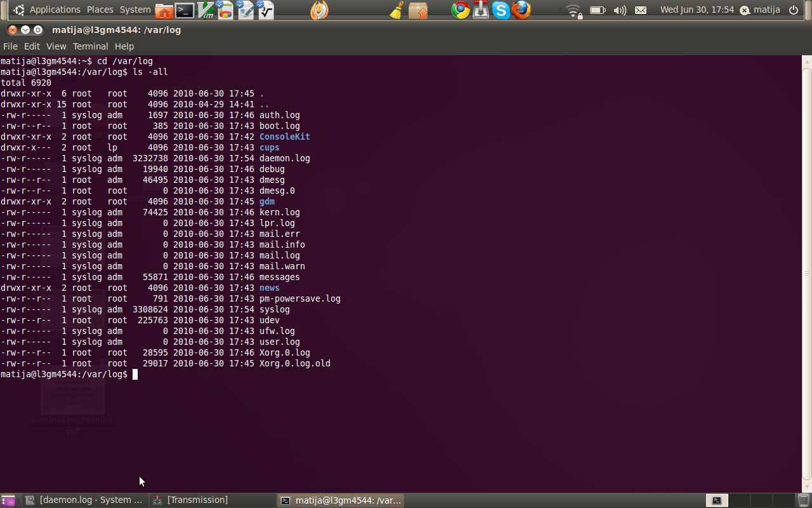Viewport: 812px width, 508px height.
Task: Toggle show desktop button in bottom panel
Action: click(8, 500)
